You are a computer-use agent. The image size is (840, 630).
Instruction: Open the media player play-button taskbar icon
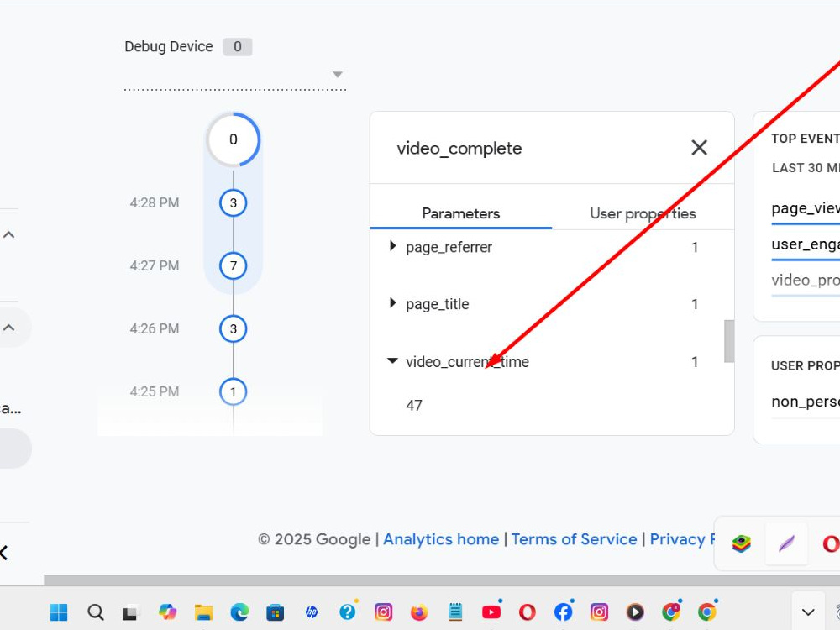coord(635,612)
